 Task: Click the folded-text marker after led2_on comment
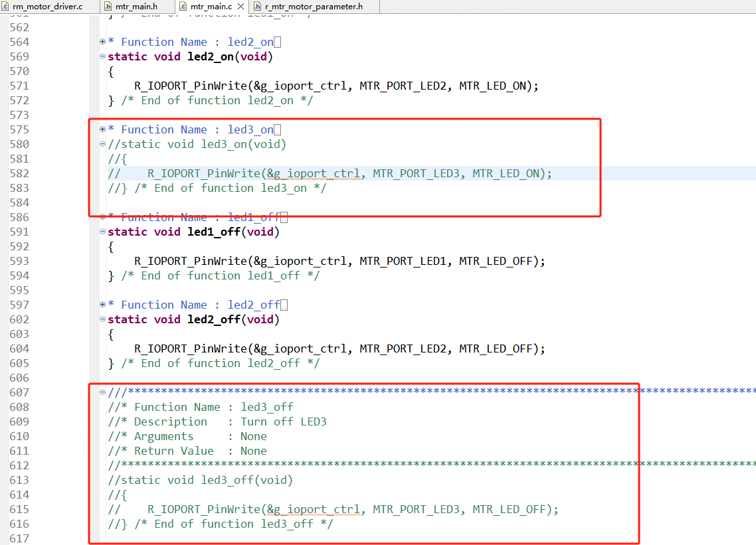point(278,42)
